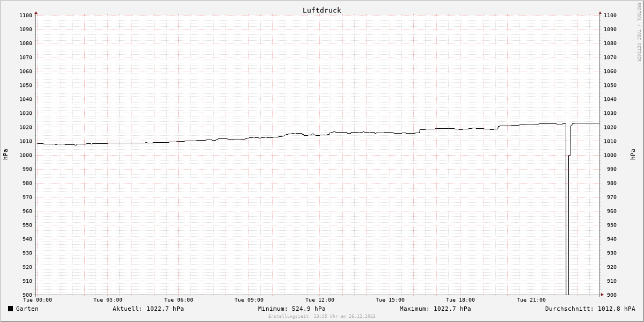
Task: Click the 1020 label on right axis
Action: click(610, 127)
